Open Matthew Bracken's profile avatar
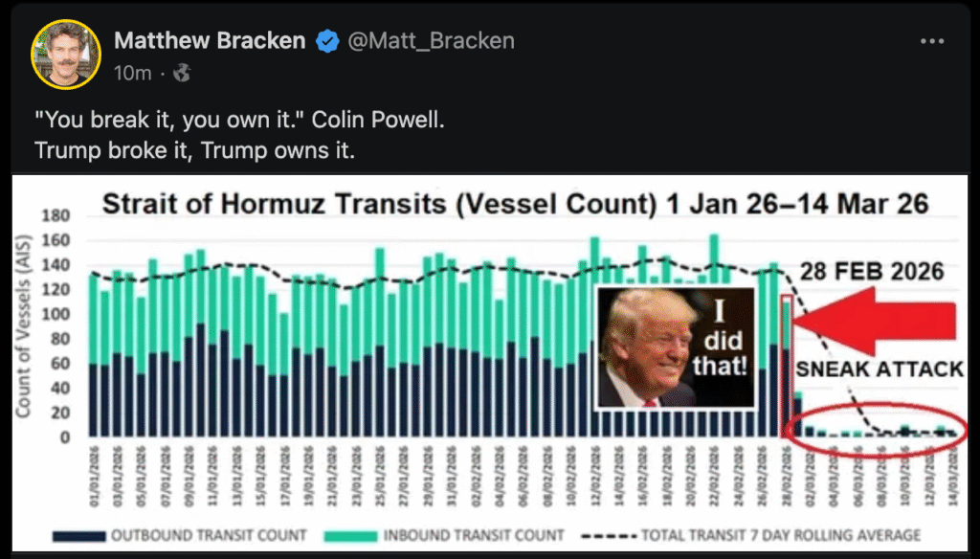 pyautogui.click(x=66, y=54)
